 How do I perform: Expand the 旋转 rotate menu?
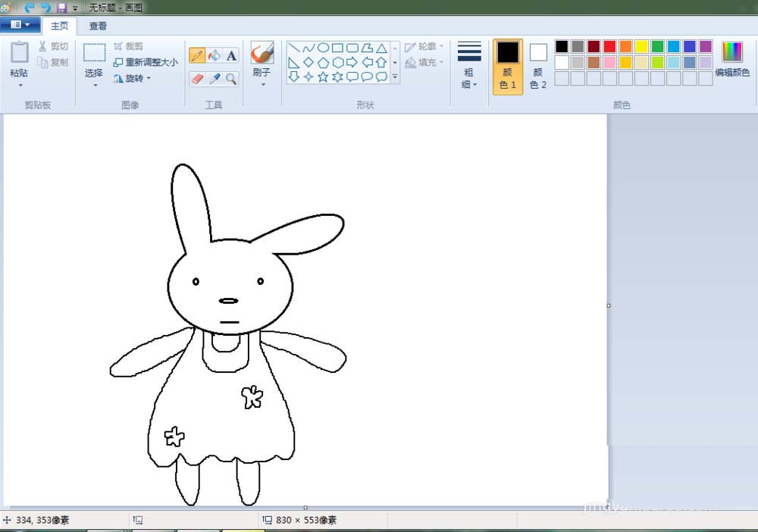(133, 78)
